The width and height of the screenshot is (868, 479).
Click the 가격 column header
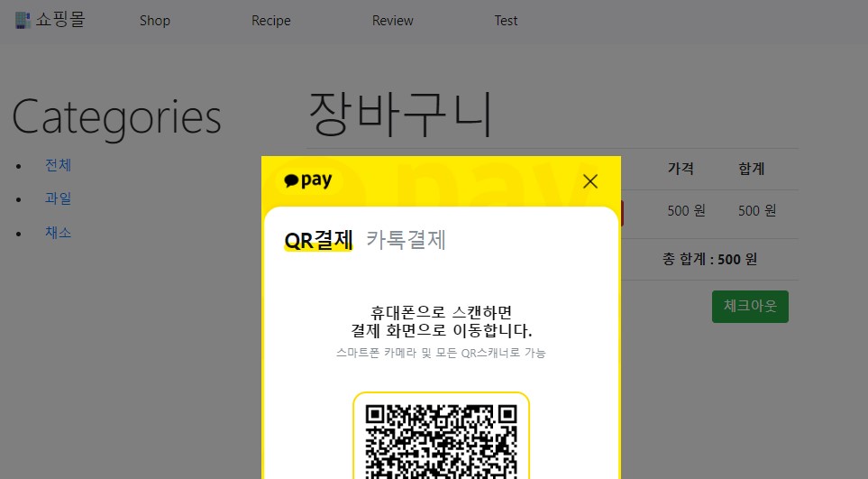coord(681,169)
